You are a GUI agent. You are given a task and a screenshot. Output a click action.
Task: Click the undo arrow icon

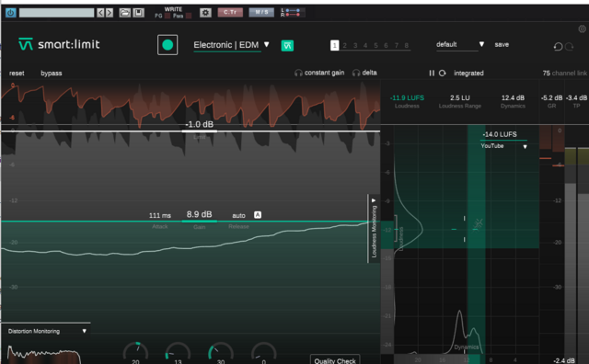coord(558,47)
